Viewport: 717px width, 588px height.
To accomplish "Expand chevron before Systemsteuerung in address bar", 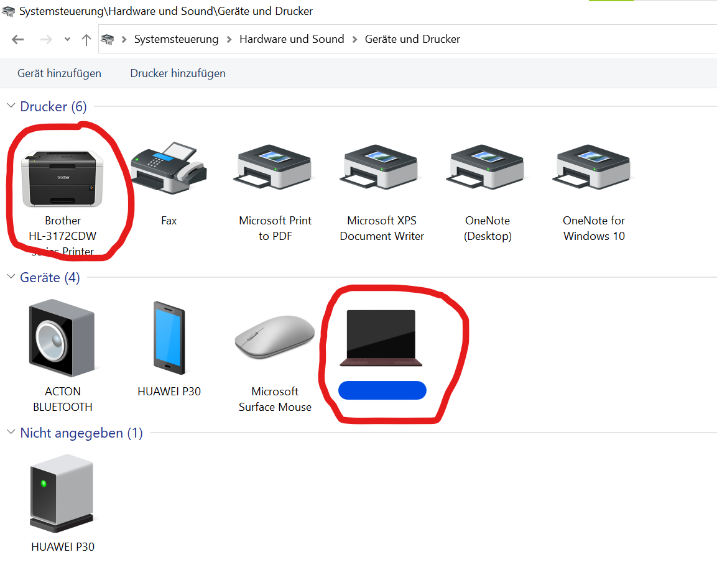I will [x=124, y=39].
